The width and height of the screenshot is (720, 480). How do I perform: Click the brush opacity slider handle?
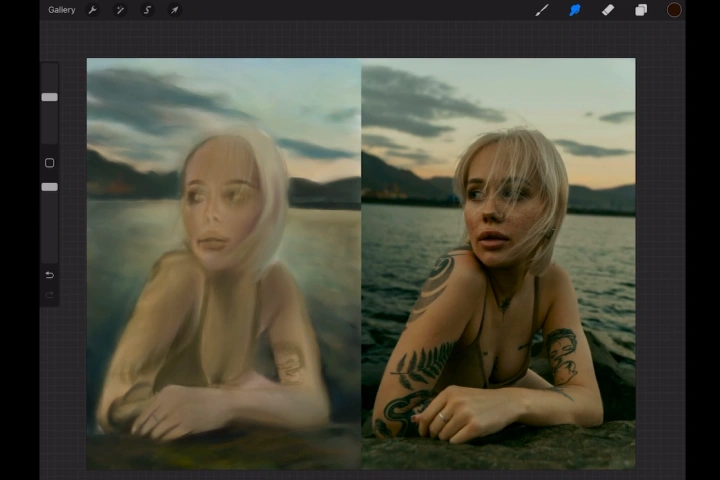point(50,187)
